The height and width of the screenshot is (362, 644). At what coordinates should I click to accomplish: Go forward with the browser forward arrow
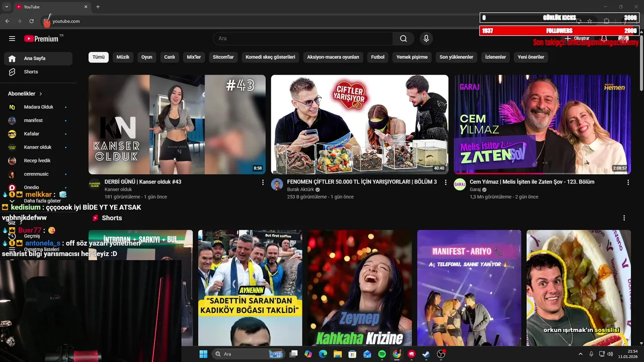tap(19, 21)
